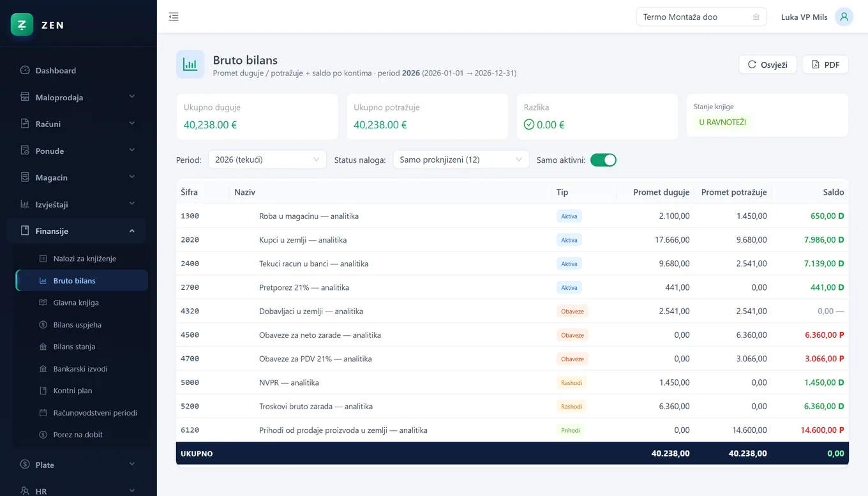Toggle the Samo aktivni switch

[x=603, y=160]
